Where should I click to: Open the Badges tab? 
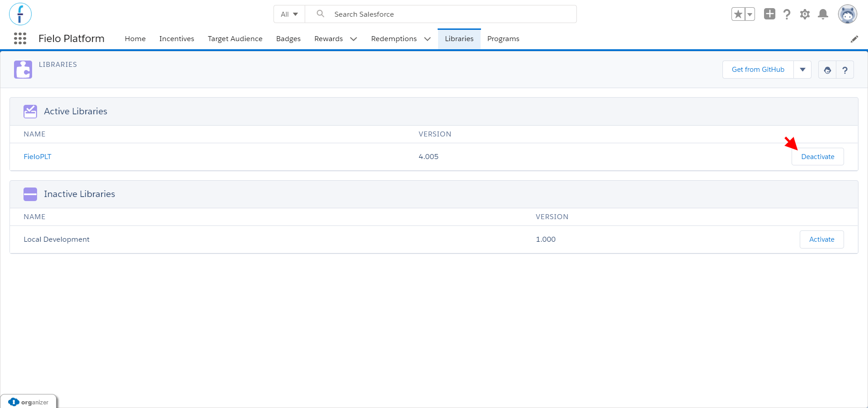click(x=288, y=39)
